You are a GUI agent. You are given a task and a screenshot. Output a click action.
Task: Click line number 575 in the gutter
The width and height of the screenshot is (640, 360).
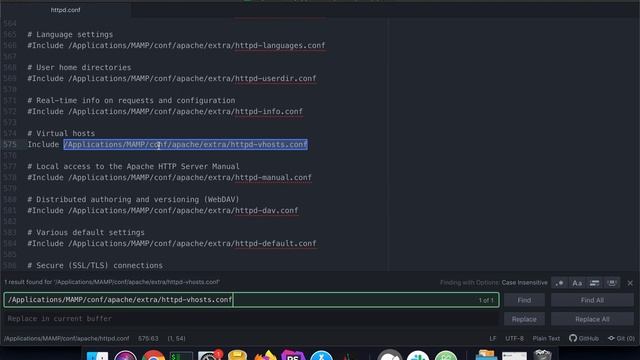(x=10, y=144)
